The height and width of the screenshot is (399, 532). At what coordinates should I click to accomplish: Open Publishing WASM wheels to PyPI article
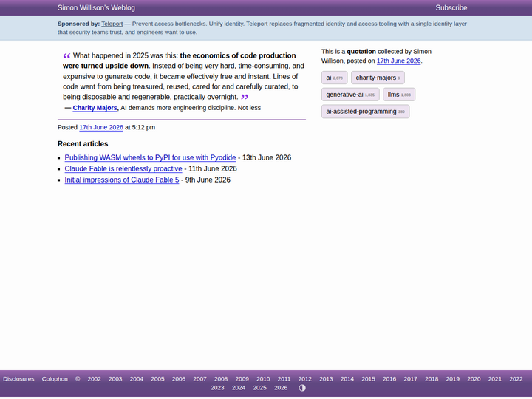[150, 158]
